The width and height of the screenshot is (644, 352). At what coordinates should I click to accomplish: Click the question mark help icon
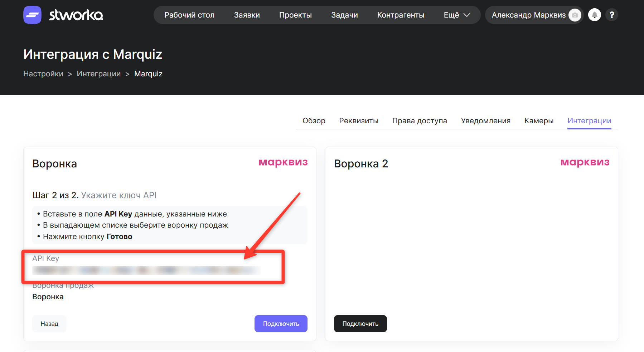(x=612, y=15)
